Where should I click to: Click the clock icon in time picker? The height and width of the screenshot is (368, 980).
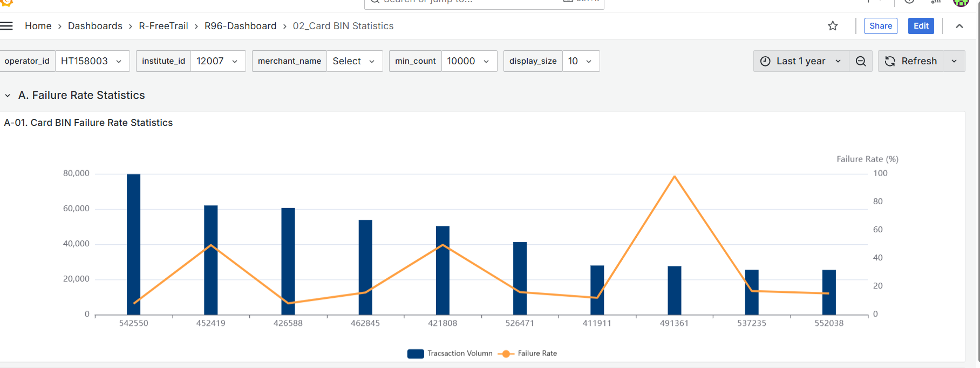pyautogui.click(x=765, y=61)
